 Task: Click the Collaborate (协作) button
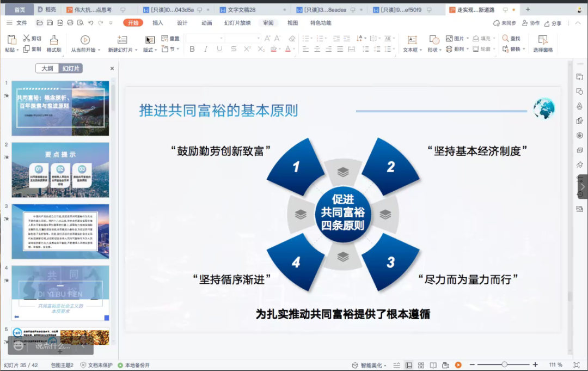(x=531, y=23)
